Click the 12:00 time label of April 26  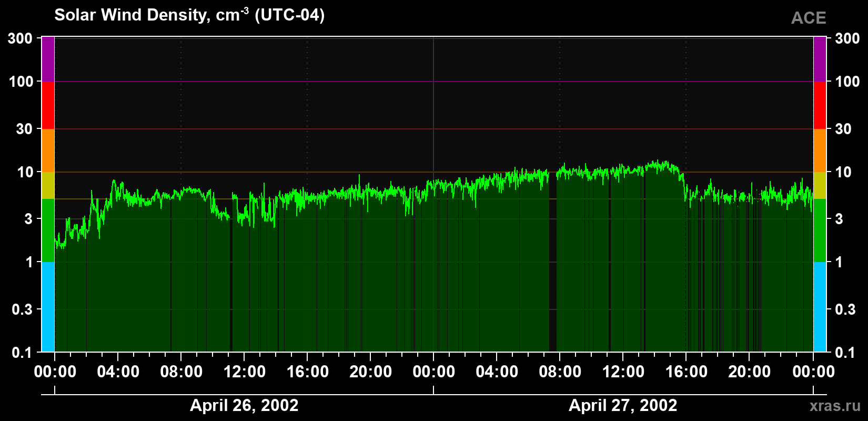pos(244,372)
